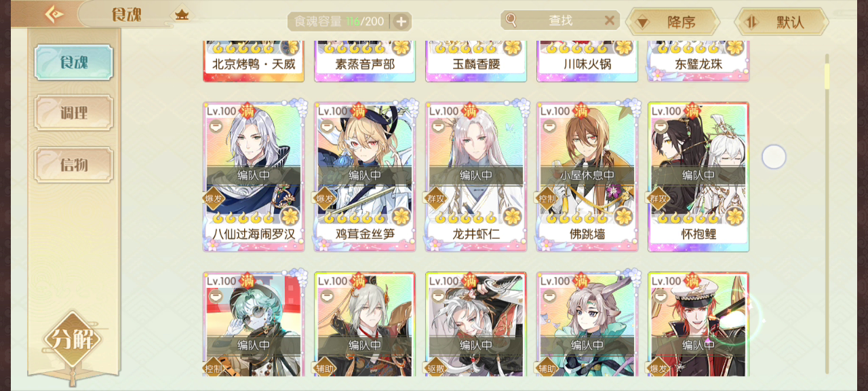Click the 分解 decompose button
The height and width of the screenshot is (391, 868).
pyautogui.click(x=73, y=339)
